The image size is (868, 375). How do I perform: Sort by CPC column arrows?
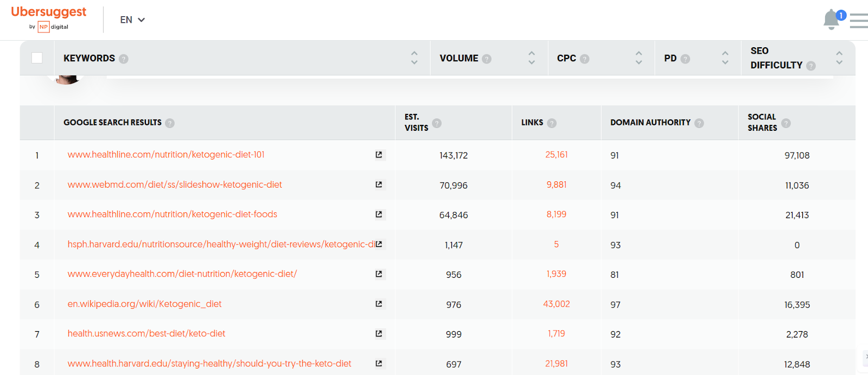pos(639,58)
